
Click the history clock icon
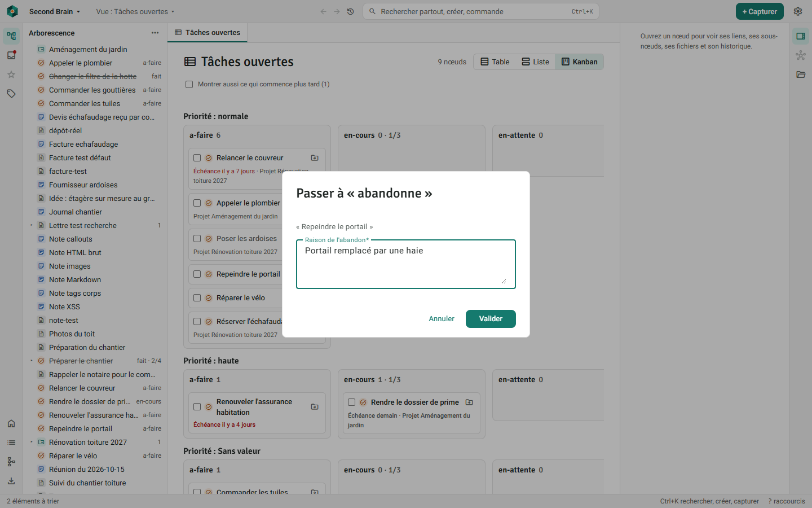point(350,11)
